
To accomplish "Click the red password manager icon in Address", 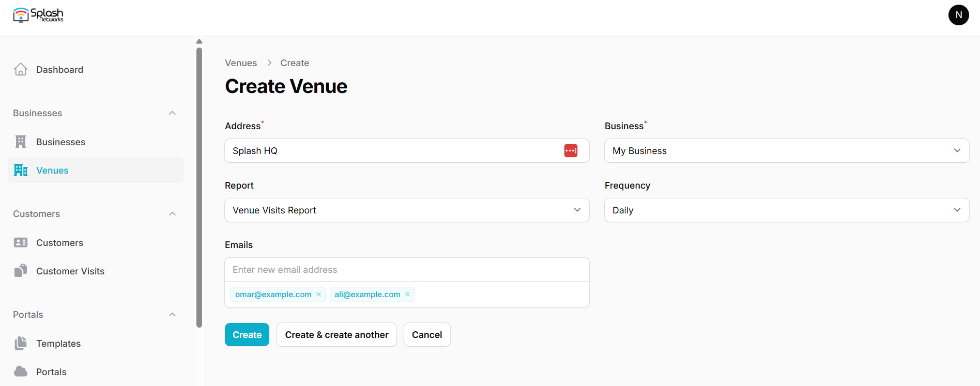I will [x=571, y=150].
